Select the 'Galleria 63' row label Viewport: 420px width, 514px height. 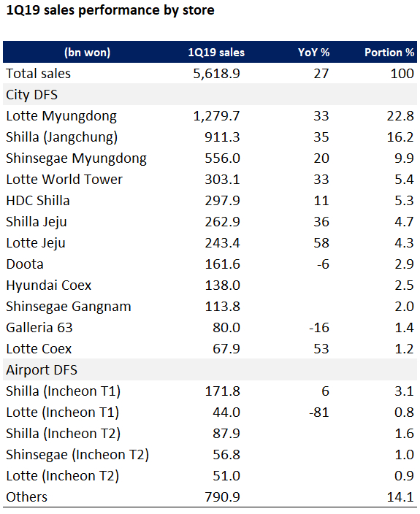pyautogui.click(x=39, y=328)
